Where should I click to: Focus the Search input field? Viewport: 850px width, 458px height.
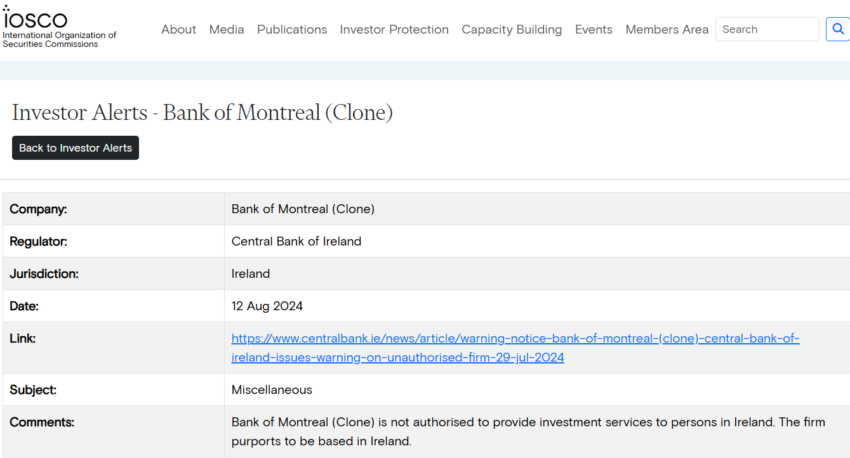pyautogui.click(x=767, y=29)
